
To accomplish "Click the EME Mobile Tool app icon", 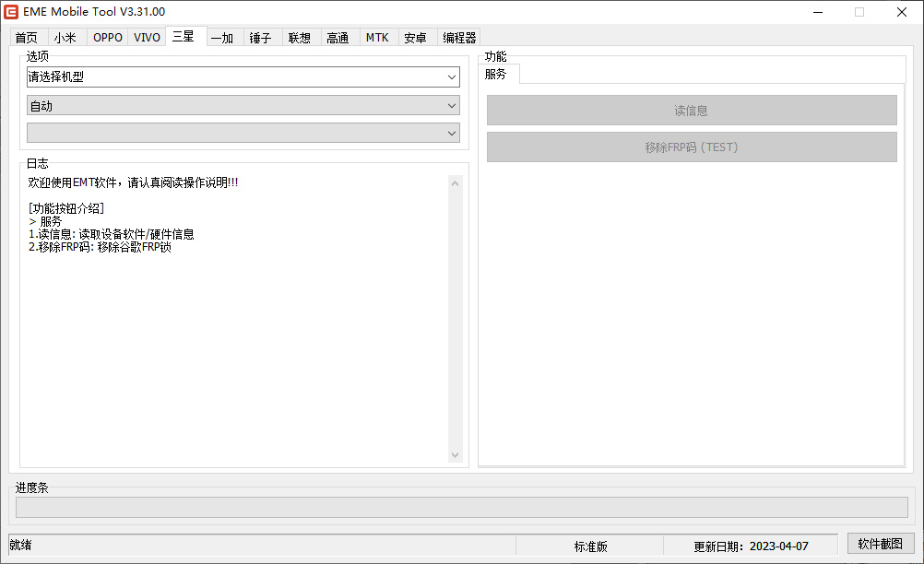I will pos(11,12).
